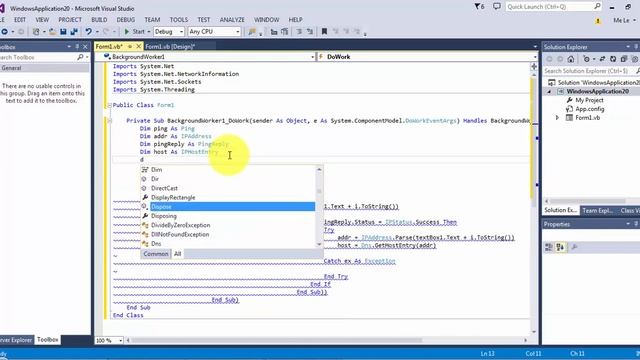
Task: Click Properties wrench pages icon
Action: tap(574, 247)
